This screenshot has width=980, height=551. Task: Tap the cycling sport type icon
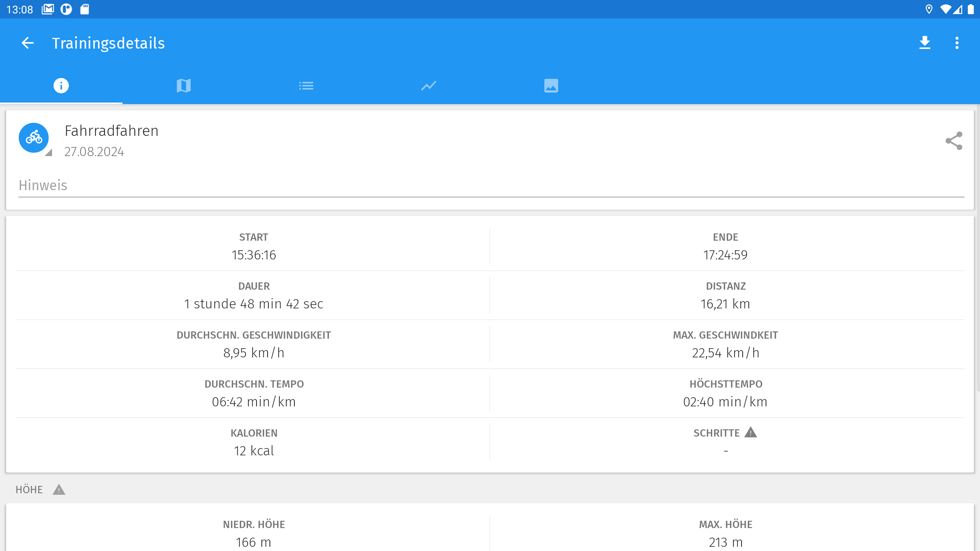(x=34, y=138)
